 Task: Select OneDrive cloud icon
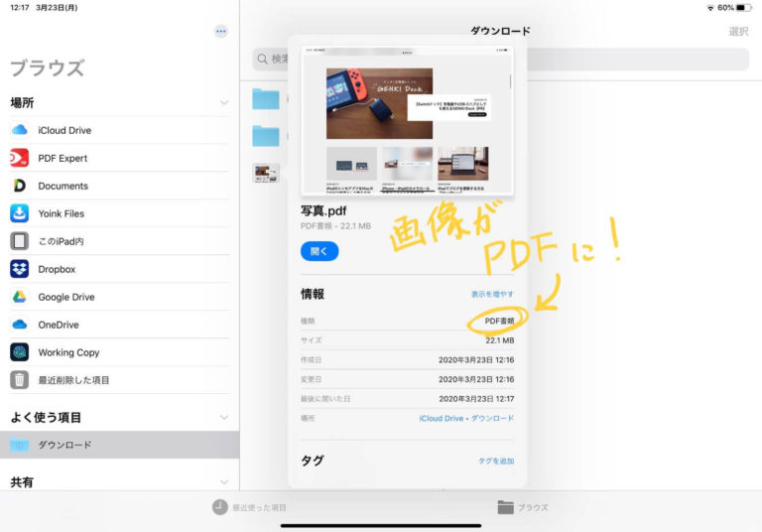[20, 325]
